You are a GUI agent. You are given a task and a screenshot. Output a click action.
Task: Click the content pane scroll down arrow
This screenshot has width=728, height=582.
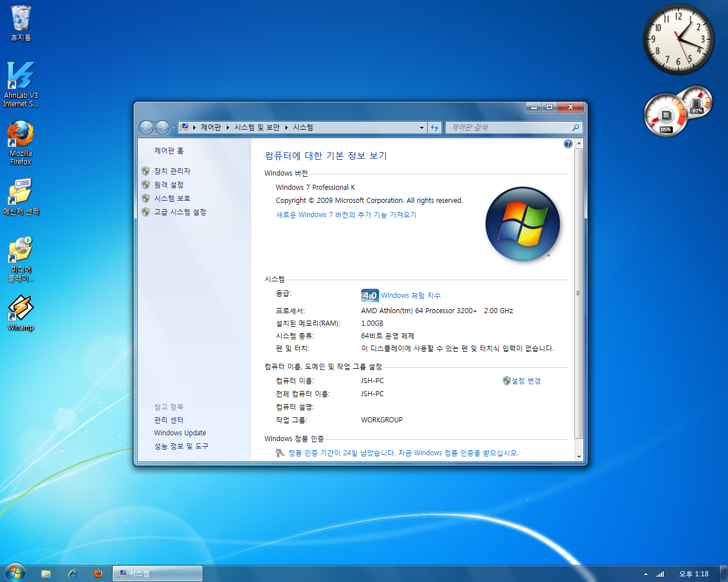pos(579,456)
